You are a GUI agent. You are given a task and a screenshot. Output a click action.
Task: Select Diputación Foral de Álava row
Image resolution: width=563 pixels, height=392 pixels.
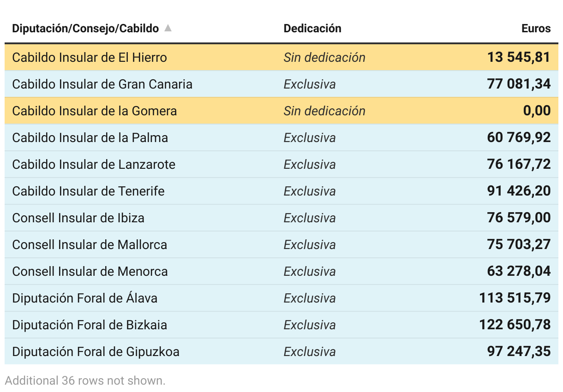281,298
